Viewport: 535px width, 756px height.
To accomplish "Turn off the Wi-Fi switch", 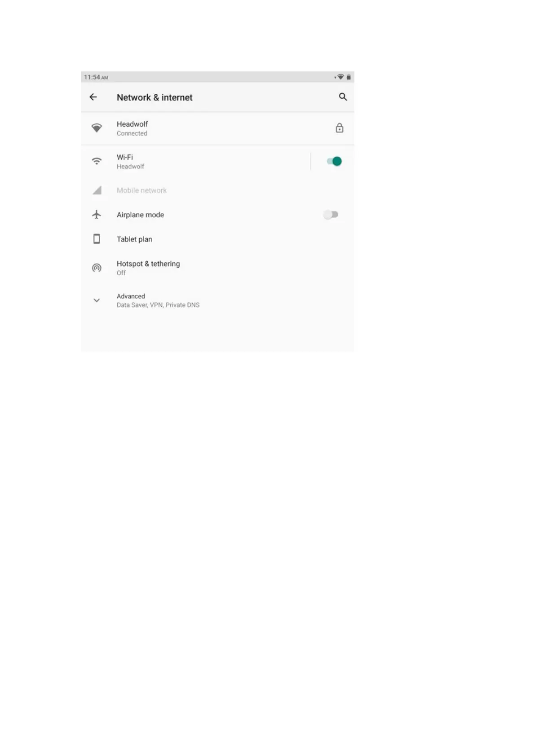I will (334, 161).
